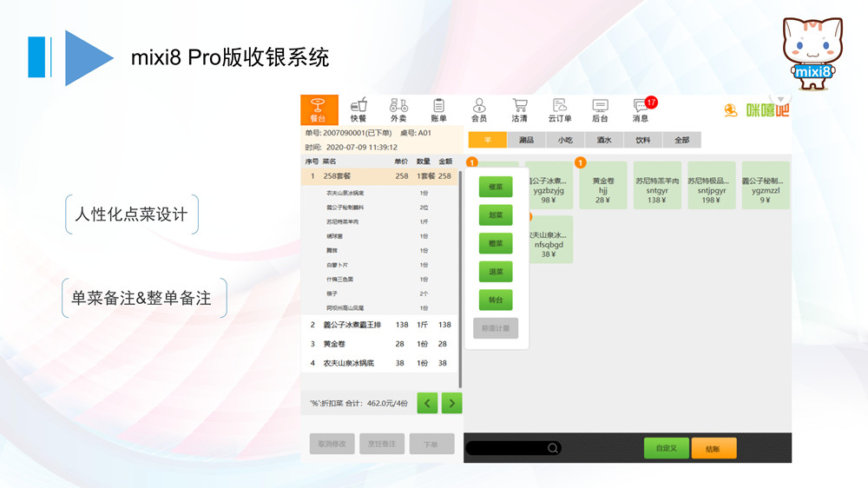
Task: Select the 苏尼特羔羊肉 sntgyr dish card
Action: pos(657,186)
